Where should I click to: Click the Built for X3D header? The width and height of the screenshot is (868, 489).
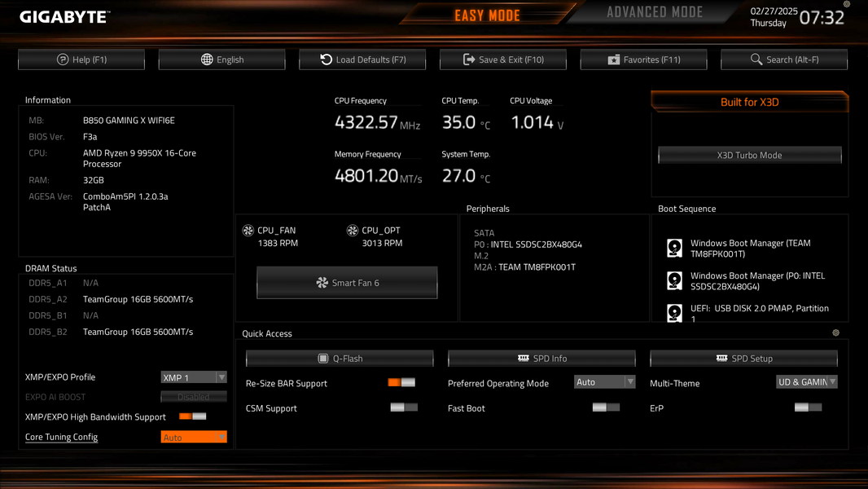pos(750,102)
